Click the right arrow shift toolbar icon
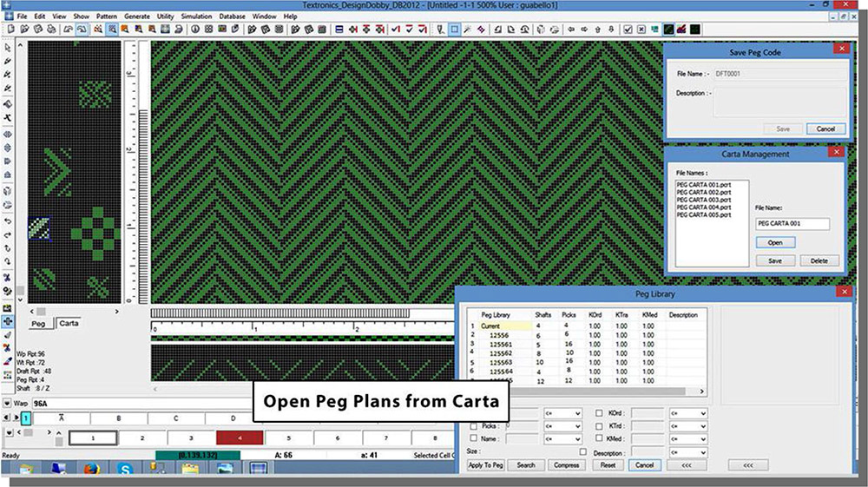Screen dimensions: 868x487 point(584,30)
